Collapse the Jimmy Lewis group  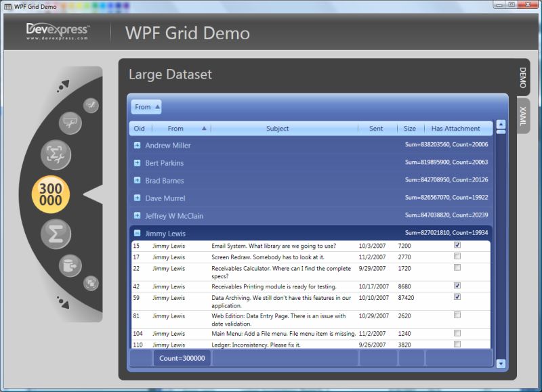[137, 233]
